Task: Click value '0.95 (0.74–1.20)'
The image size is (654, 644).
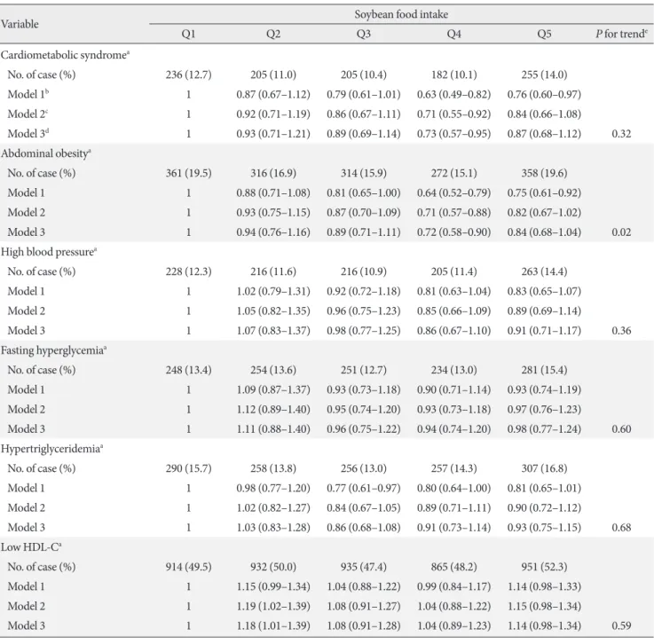Action: [363, 409]
